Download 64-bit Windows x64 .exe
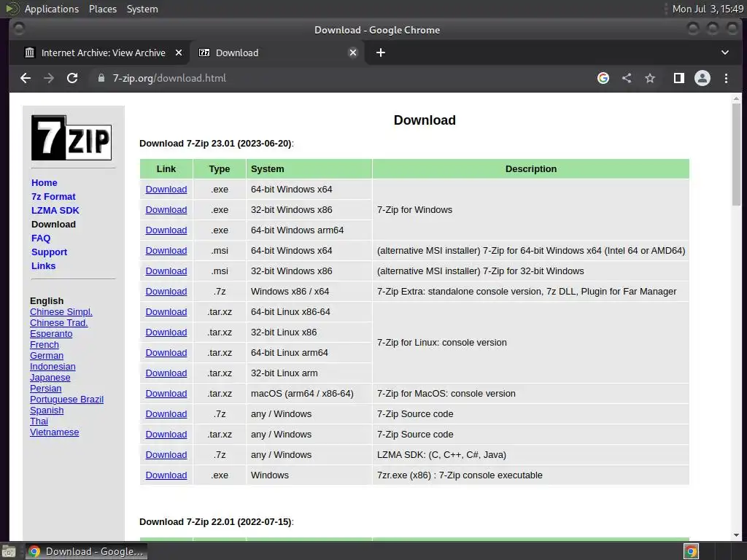This screenshot has height=560, width=747. (x=166, y=190)
